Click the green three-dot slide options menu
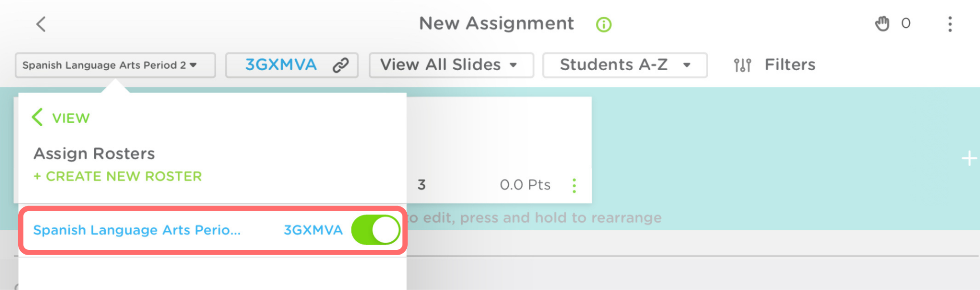980x290 pixels. tap(574, 185)
